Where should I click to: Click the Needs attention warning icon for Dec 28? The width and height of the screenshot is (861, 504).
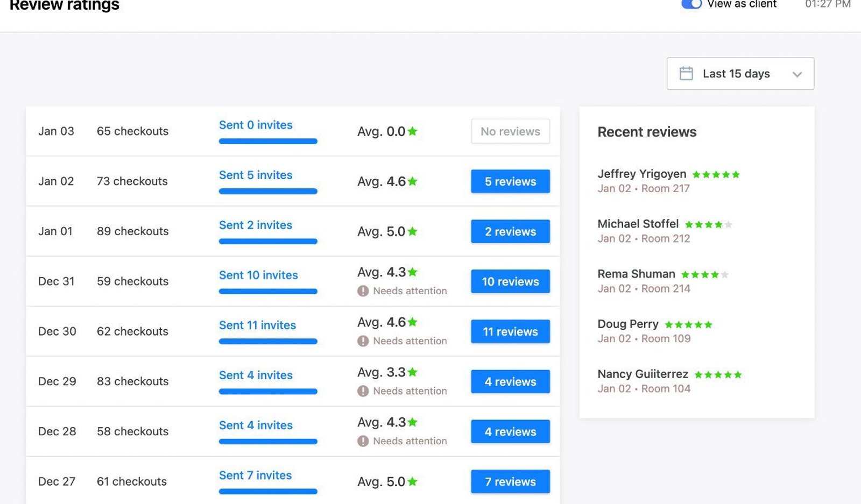coord(363,441)
